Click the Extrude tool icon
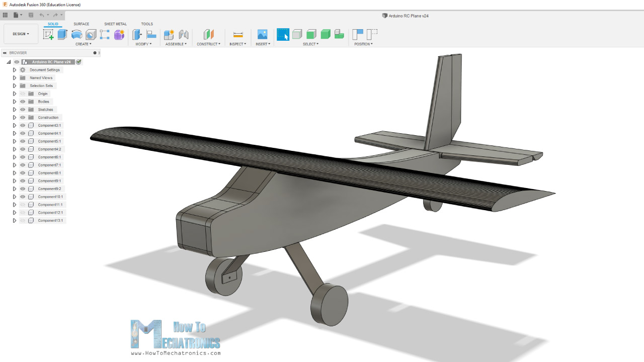644x362 pixels. coord(62,34)
